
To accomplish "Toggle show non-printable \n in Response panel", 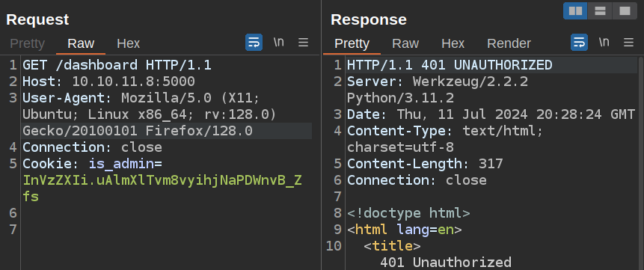I will [604, 42].
